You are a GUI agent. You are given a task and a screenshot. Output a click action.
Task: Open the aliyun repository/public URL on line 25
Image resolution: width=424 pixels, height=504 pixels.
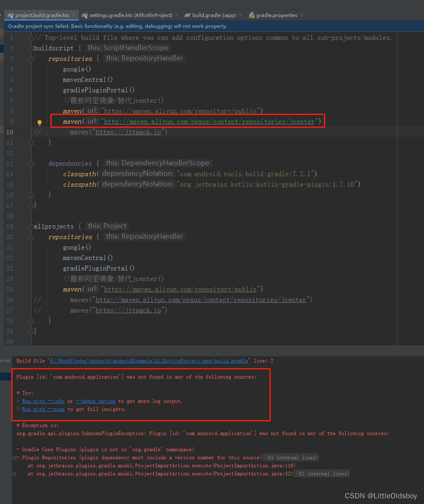click(x=180, y=289)
